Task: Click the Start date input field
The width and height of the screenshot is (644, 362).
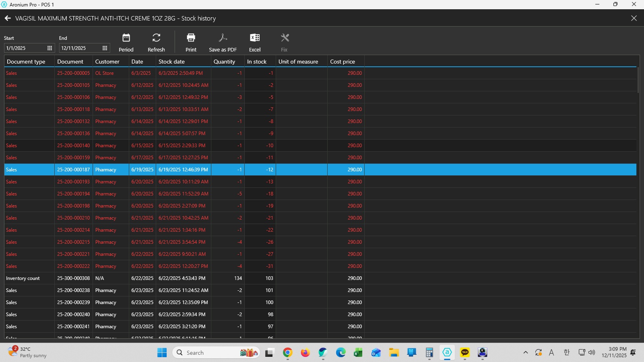Action: point(24,48)
